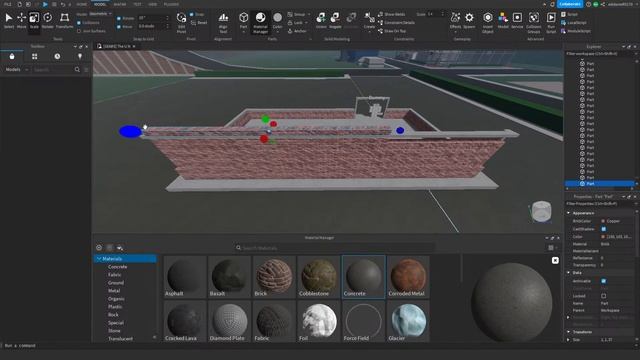The height and width of the screenshot is (360, 640).
Task: Click the Union solid modeling icon
Action: click(321, 20)
